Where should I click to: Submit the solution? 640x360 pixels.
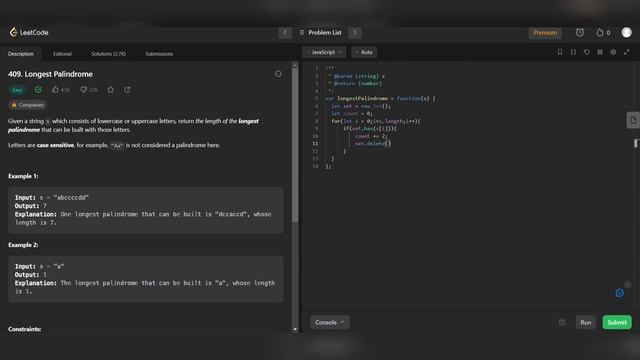point(617,322)
